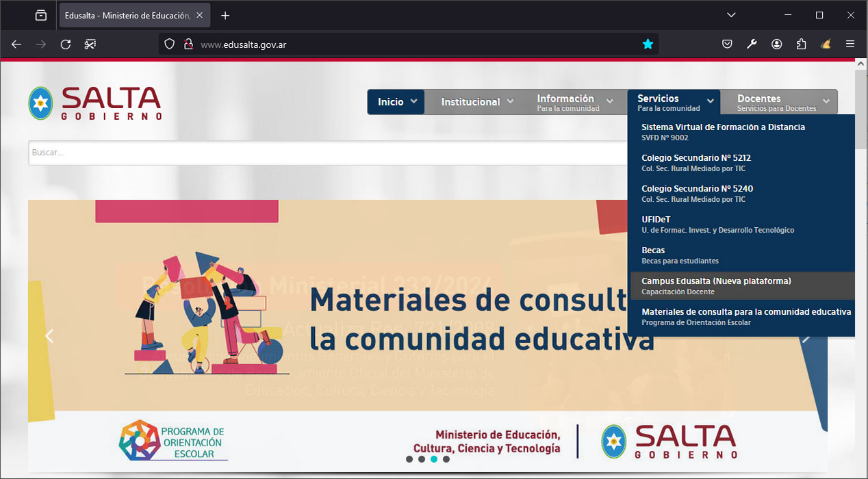The image size is (868, 479).
Task: Click into the Buscar search field
Action: pyautogui.click(x=329, y=153)
